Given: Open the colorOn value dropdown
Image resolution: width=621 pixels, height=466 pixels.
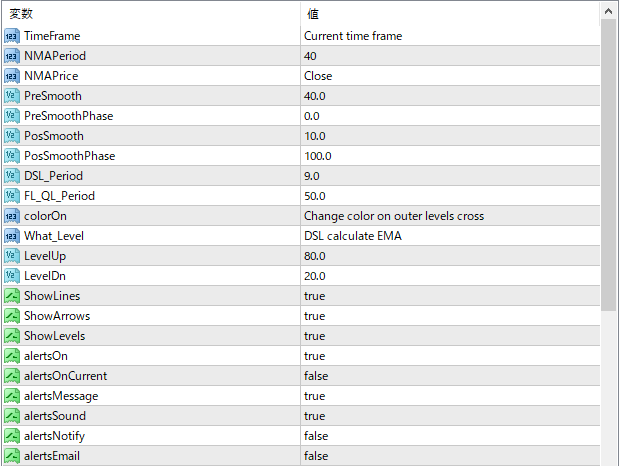Looking at the screenshot, I should coord(450,216).
